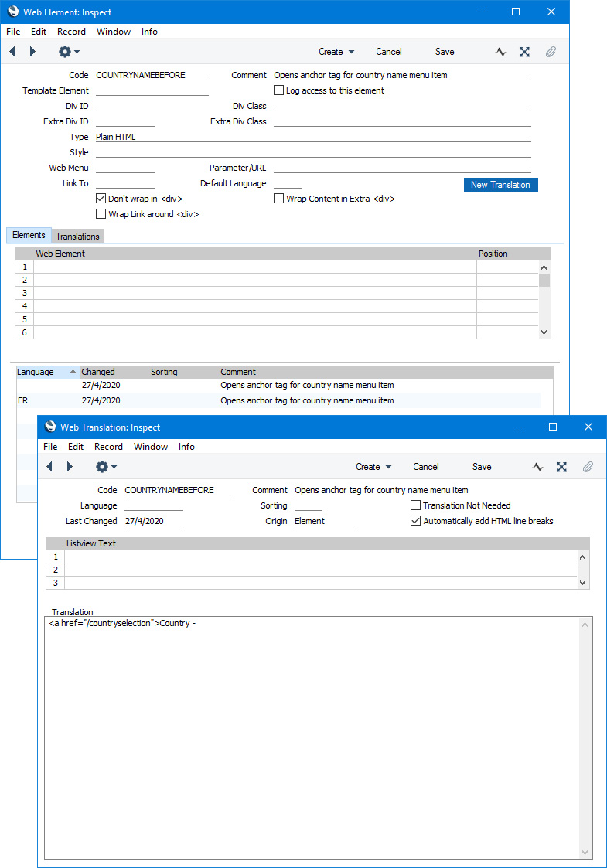607x868 pixels.
Task: Go to previous record in Web Translation window
Action: [49, 467]
